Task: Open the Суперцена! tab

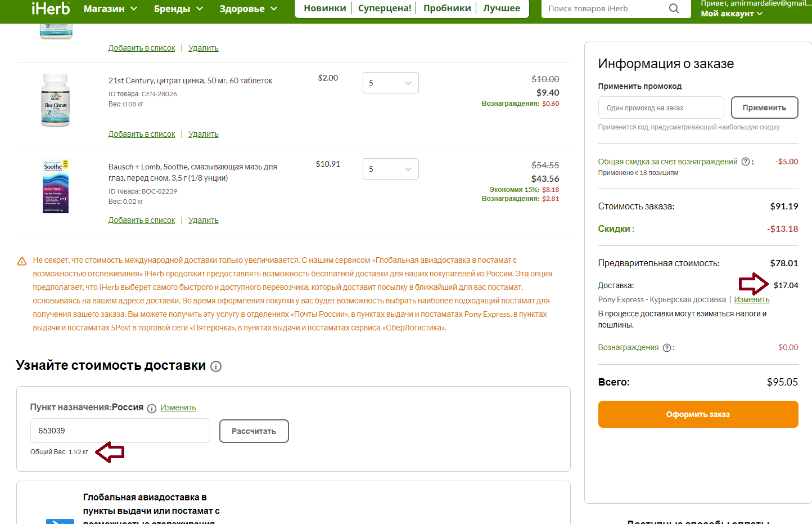Action: (385, 8)
